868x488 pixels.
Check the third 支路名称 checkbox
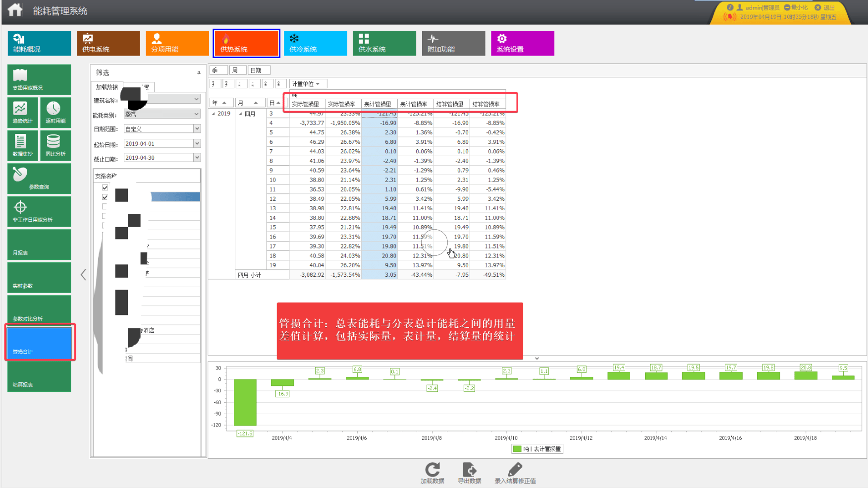pos(105,206)
